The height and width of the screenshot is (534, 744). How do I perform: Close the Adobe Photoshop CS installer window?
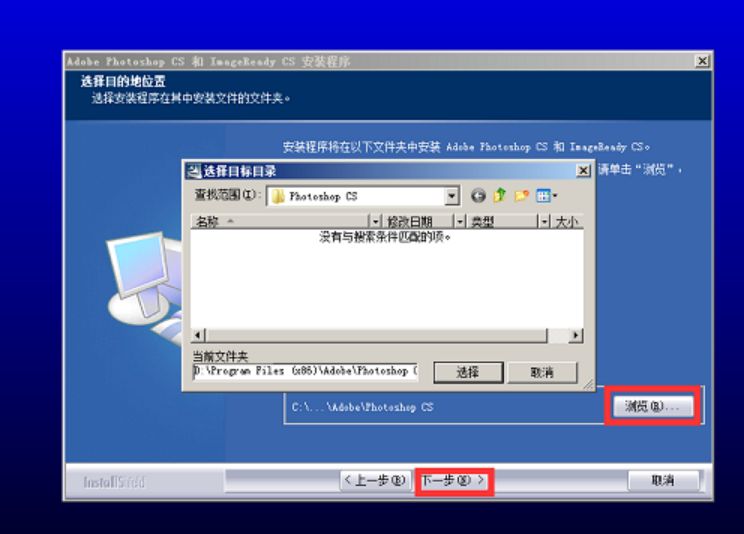pyautogui.click(x=702, y=61)
